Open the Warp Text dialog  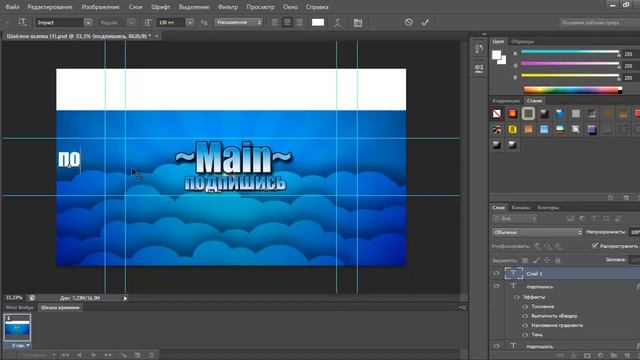point(338,22)
